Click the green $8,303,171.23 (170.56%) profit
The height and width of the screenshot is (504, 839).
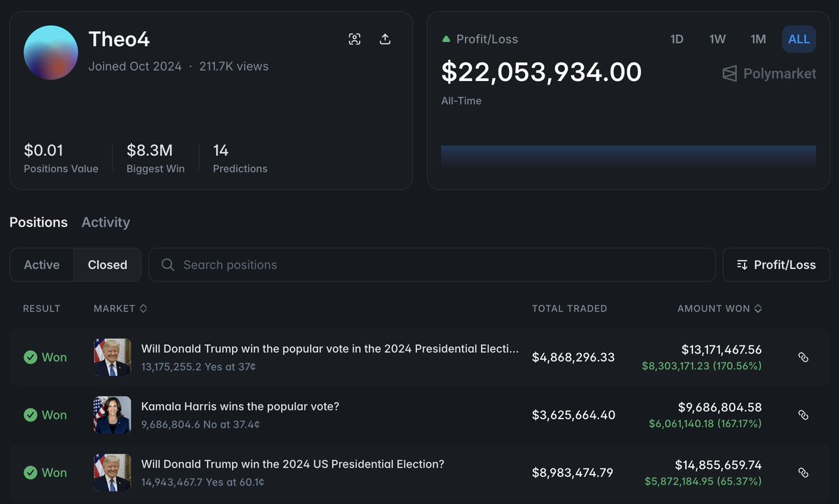[x=702, y=366]
